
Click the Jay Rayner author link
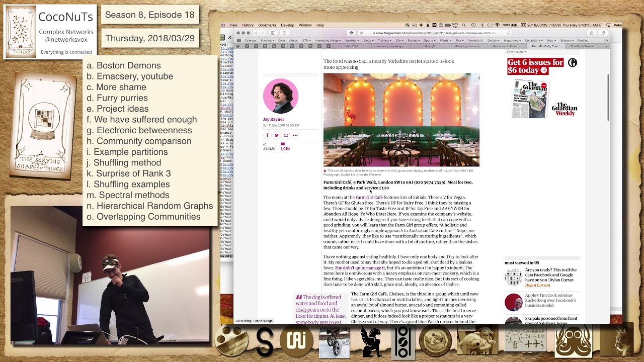coord(273,119)
